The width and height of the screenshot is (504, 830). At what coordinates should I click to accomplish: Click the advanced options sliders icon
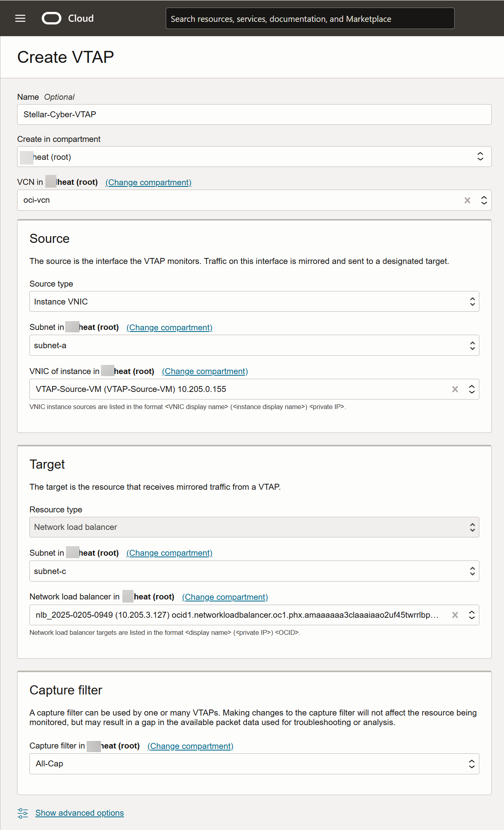tap(23, 813)
